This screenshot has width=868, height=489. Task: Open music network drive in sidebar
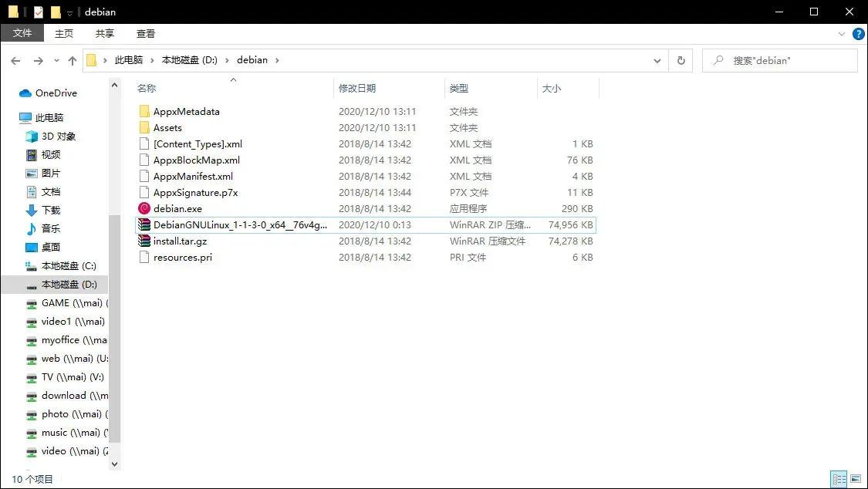[67, 433]
